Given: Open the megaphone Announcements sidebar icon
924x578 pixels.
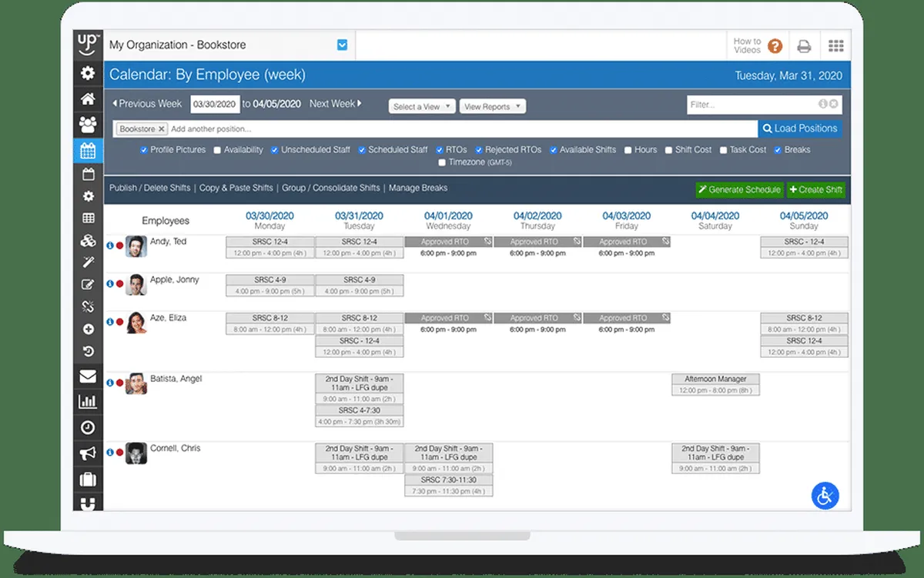Looking at the screenshot, I should click(88, 453).
